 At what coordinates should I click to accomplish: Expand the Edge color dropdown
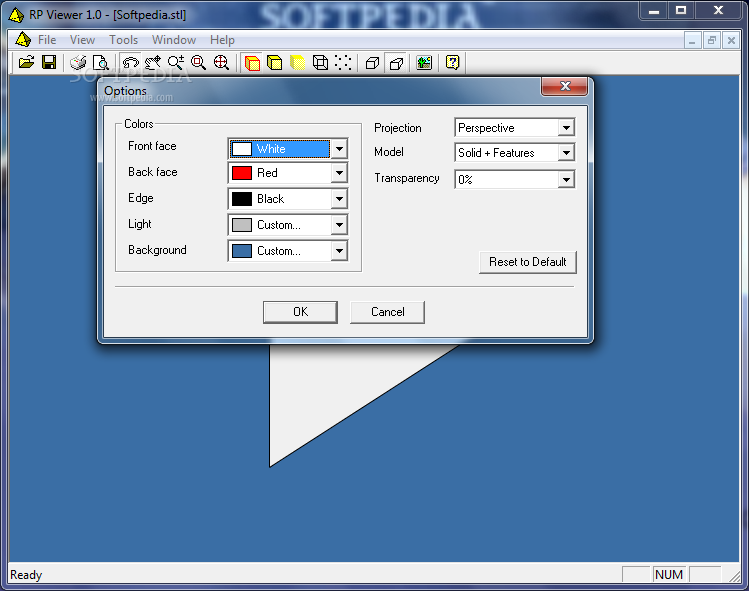coord(339,199)
